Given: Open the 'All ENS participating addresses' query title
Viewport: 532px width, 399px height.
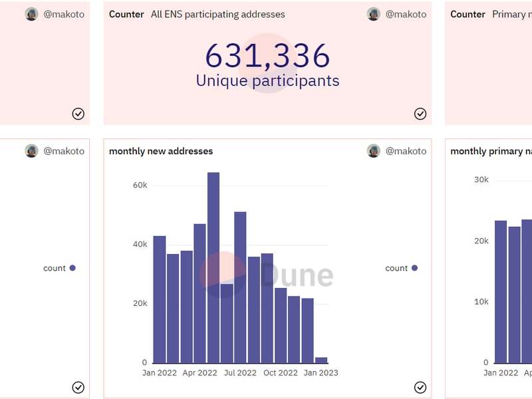Looking at the screenshot, I should pos(217,14).
